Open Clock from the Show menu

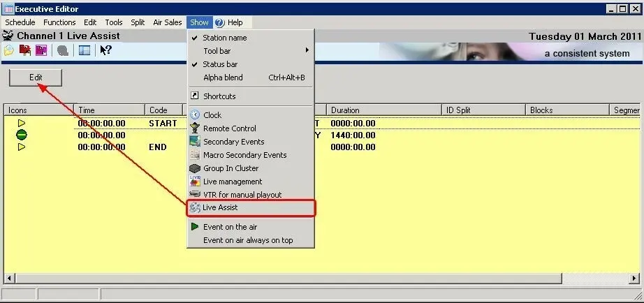point(212,115)
